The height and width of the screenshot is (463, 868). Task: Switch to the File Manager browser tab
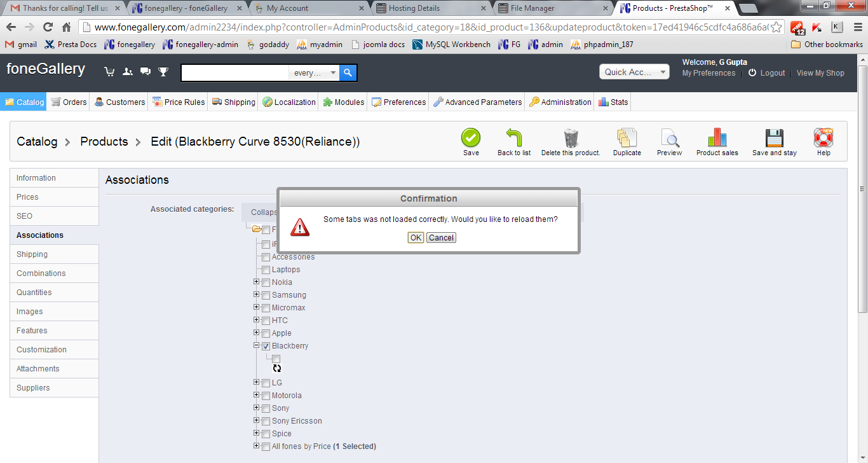tap(551, 8)
